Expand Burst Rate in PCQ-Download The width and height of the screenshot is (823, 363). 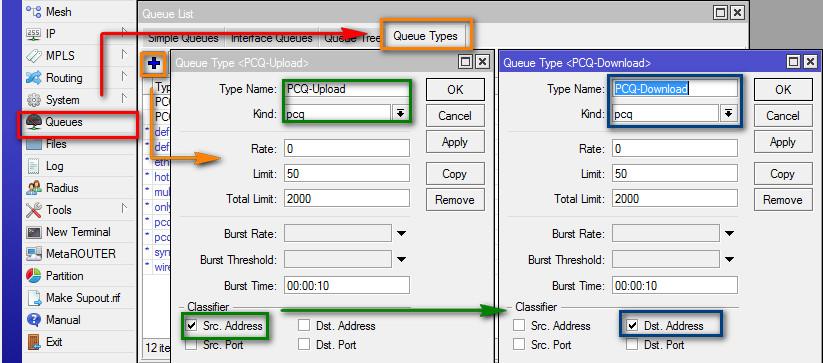[x=730, y=233]
